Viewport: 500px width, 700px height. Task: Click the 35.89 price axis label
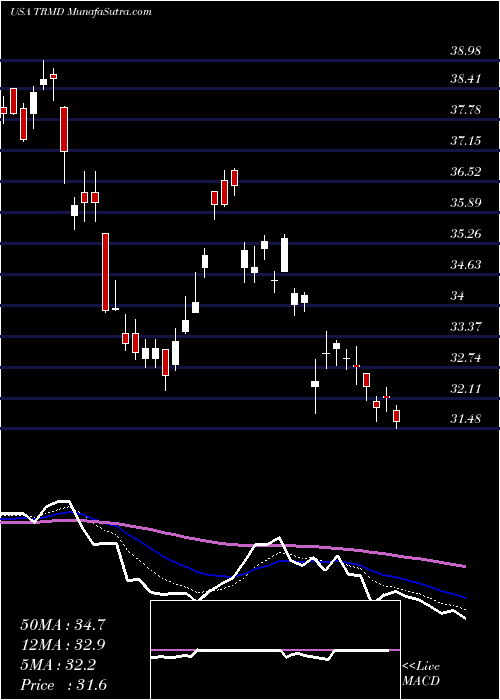click(466, 203)
